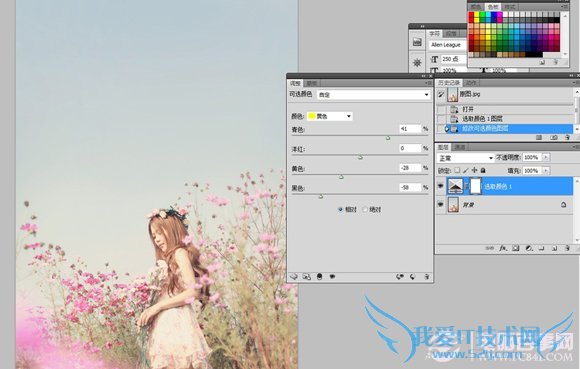Open the fill 100% slider arrow

tap(546, 171)
